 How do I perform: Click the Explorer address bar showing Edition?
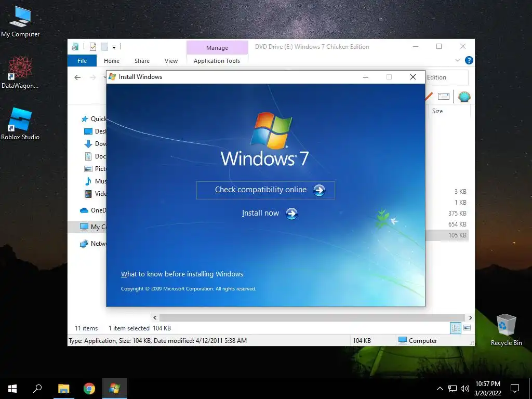click(x=446, y=77)
